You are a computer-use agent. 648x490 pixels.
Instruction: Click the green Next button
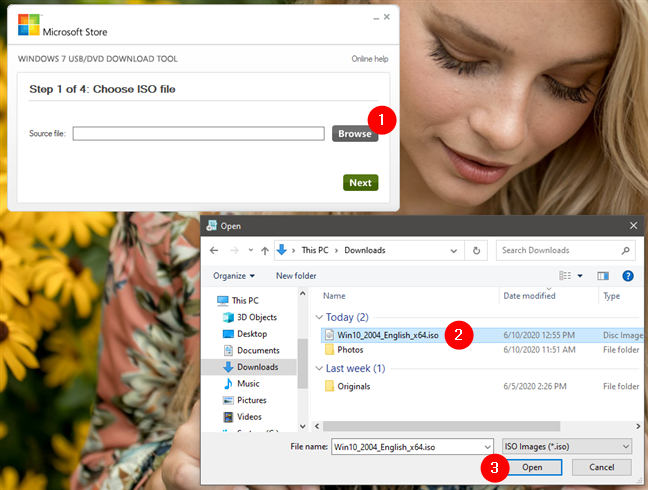360,183
